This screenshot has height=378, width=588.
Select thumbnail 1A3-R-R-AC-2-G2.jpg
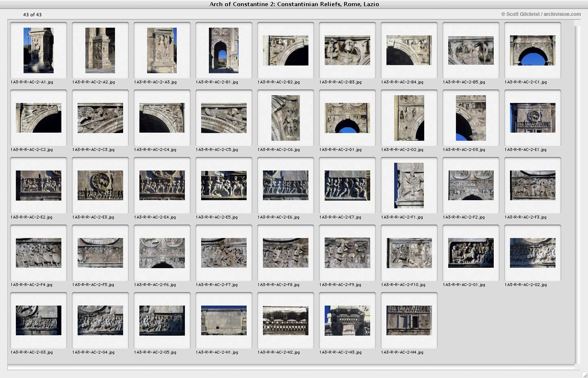point(533,253)
